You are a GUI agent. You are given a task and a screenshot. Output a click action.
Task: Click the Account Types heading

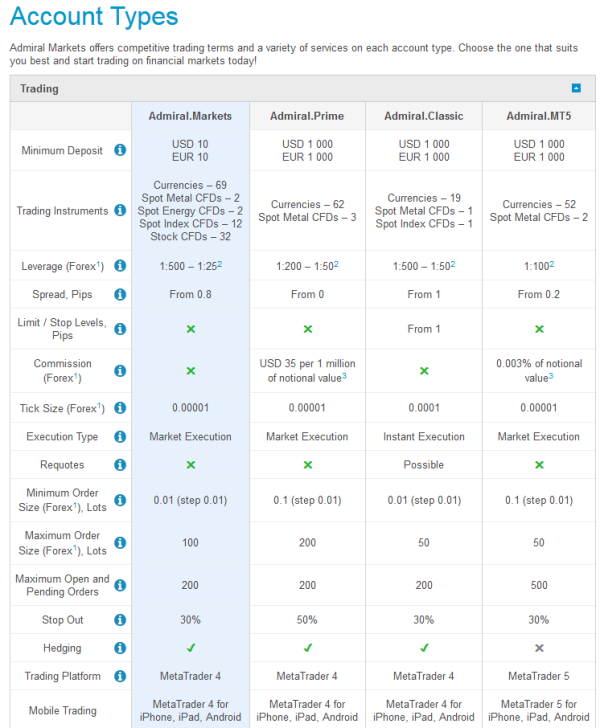click(x=94, y=17)
